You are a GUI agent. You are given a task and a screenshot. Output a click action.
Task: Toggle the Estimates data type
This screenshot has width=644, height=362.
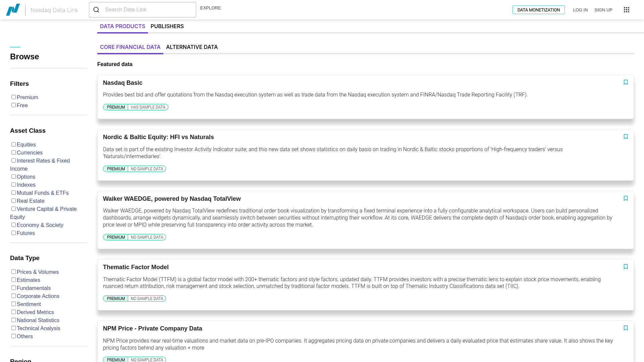(13, 280)
